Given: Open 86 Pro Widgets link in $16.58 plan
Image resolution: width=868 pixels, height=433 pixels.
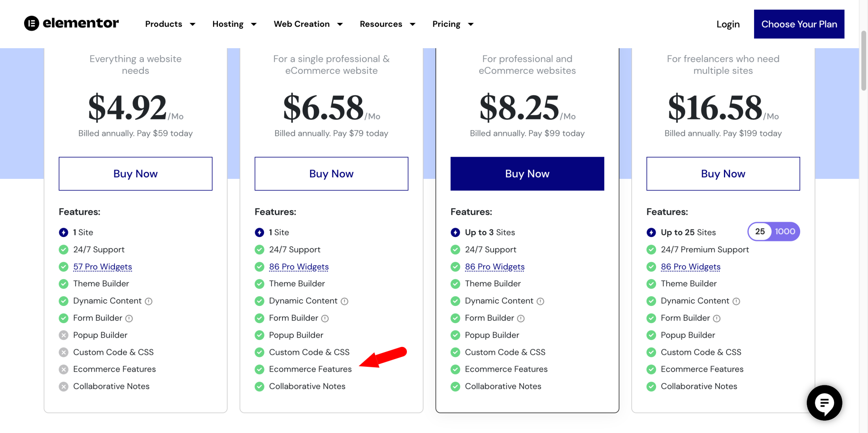Looking at the screenshot, I should (690, 267).
